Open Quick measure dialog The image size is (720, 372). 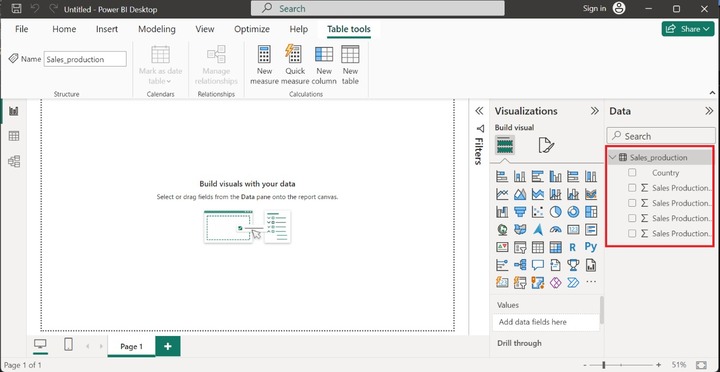pos(295,65)
